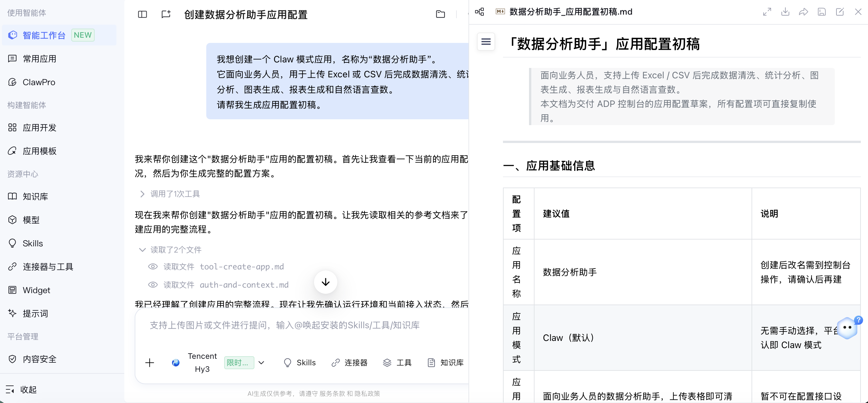The width and height of the screenshot is (868, 403).
Task: Open the document outline menu button
Action: tap(486, 42)
